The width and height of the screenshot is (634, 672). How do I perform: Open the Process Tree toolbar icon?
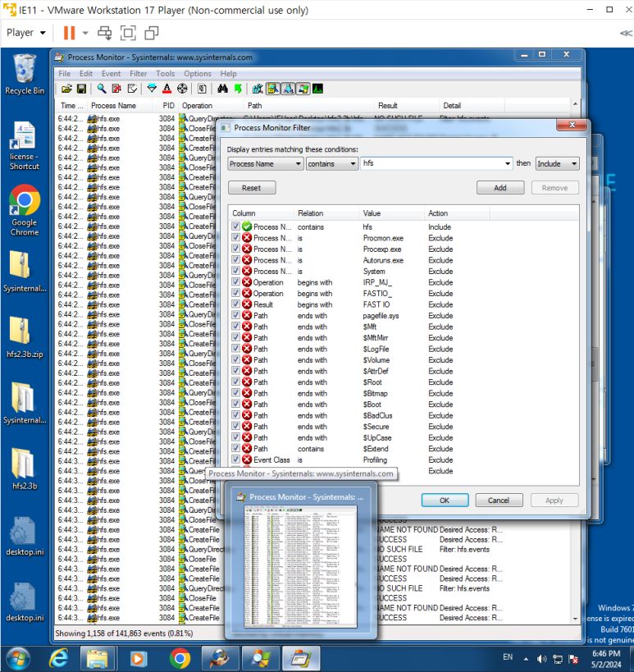point(202,89)
